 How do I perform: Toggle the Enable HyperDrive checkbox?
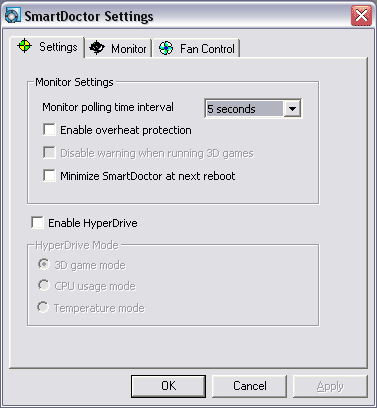coord(37,222)
